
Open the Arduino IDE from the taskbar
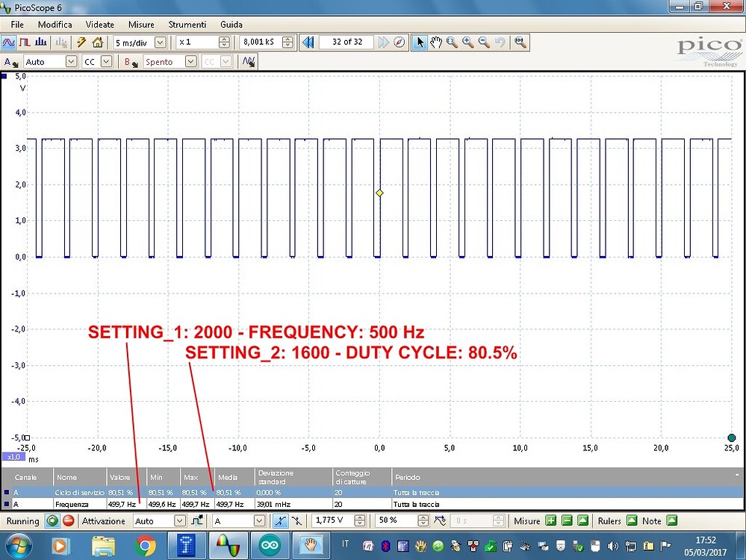pos(270,545)
